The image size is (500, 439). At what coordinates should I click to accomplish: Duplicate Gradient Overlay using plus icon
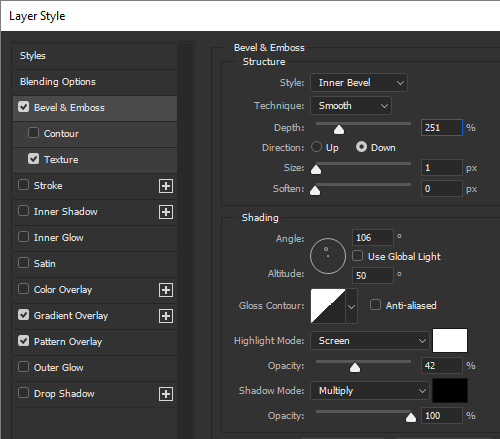166,316
